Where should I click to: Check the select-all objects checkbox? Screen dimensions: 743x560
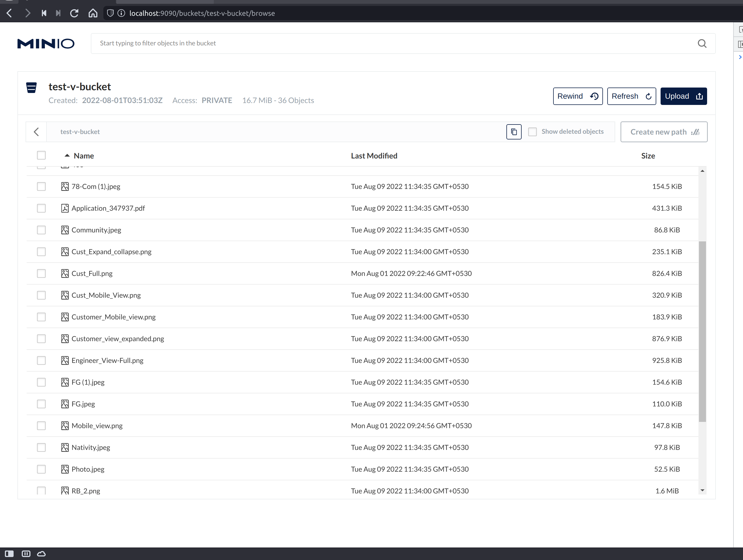click(x=41, y=155)
